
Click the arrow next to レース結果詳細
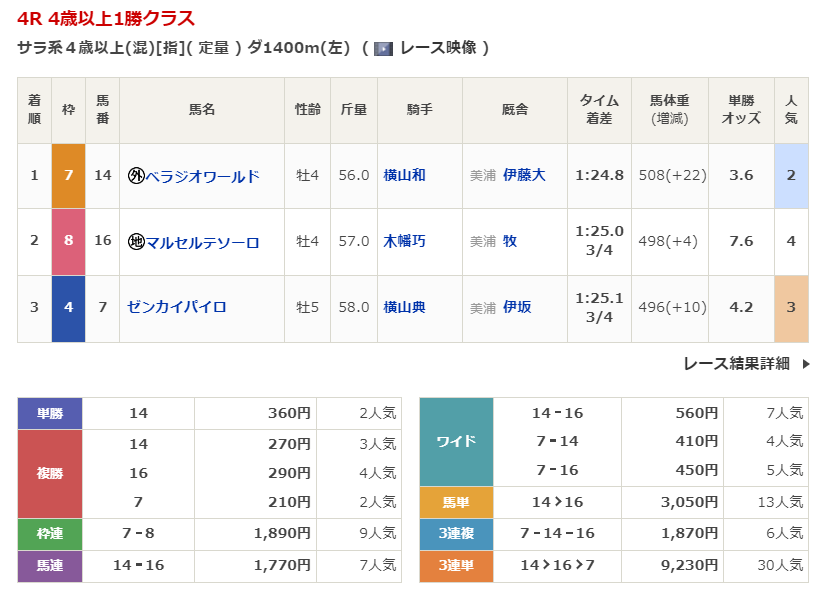tap(805, 364)
